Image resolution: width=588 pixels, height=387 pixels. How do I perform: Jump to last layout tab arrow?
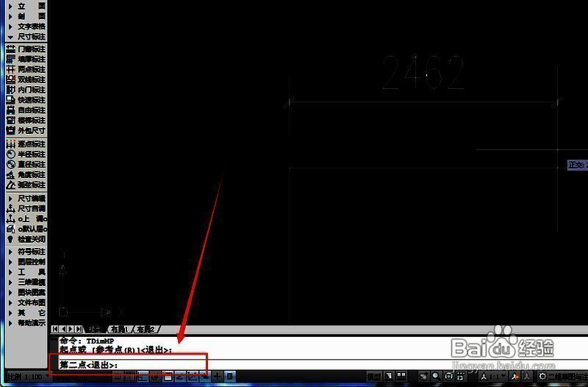coord(79,329)
